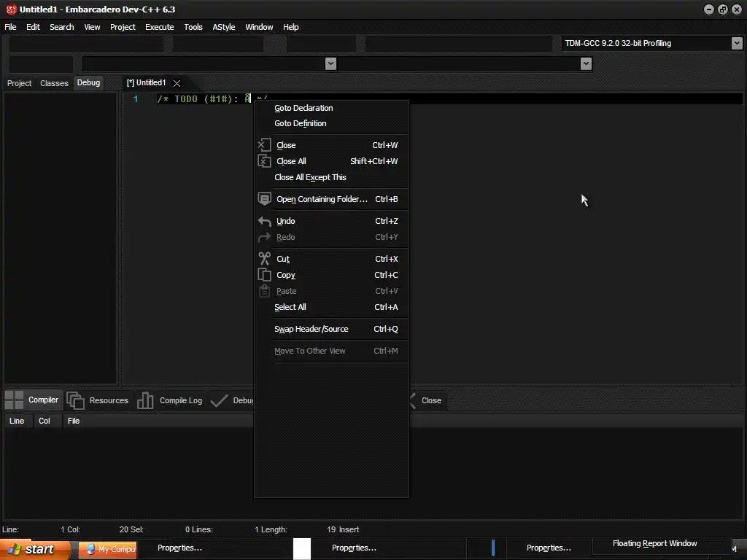Viewport: 747px width, 560px height.
Task: Click the Ctrl+Q shortcut label
Action: click(386, 329)
